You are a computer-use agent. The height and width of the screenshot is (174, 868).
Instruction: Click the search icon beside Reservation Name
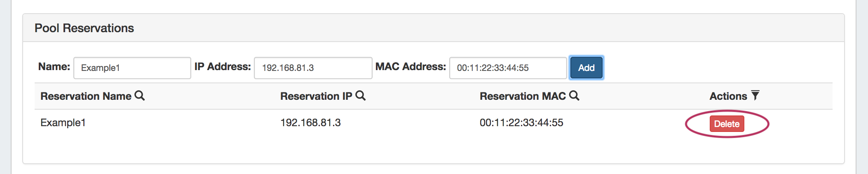click(140, 96)
